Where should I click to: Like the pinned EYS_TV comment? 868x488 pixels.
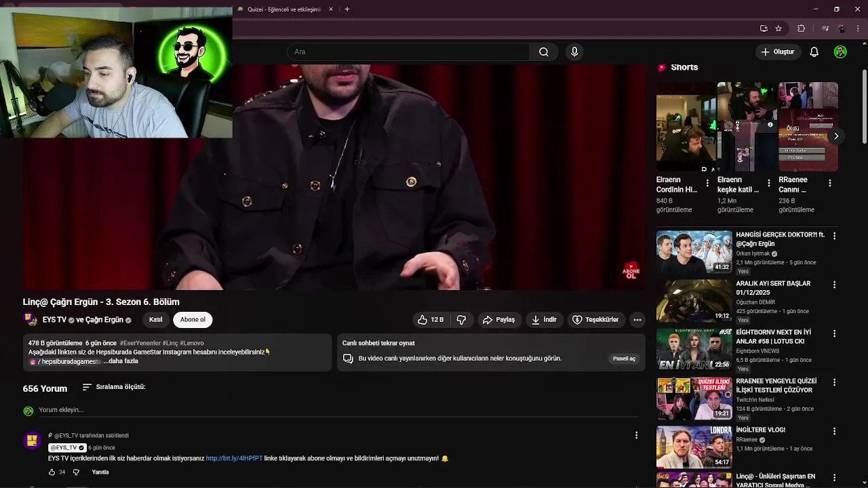(x=52, y=472)
